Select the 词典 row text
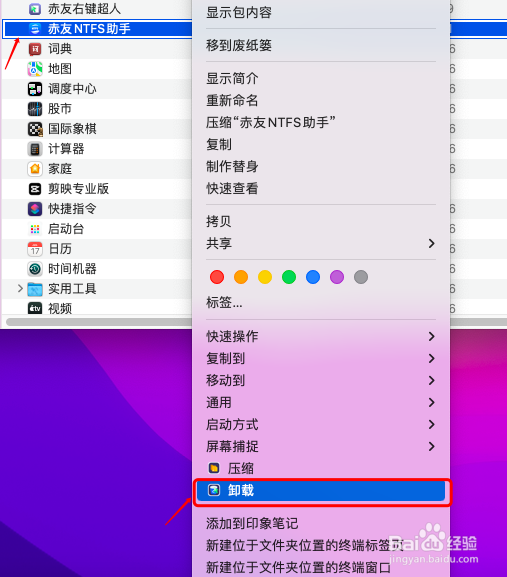Screen dimensions: 507x577 (60, 49)
